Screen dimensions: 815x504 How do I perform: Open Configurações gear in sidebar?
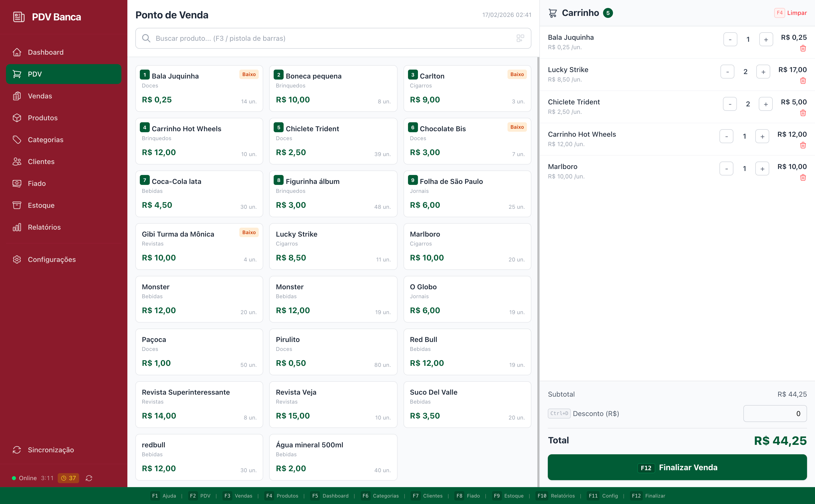pos(51,259)
